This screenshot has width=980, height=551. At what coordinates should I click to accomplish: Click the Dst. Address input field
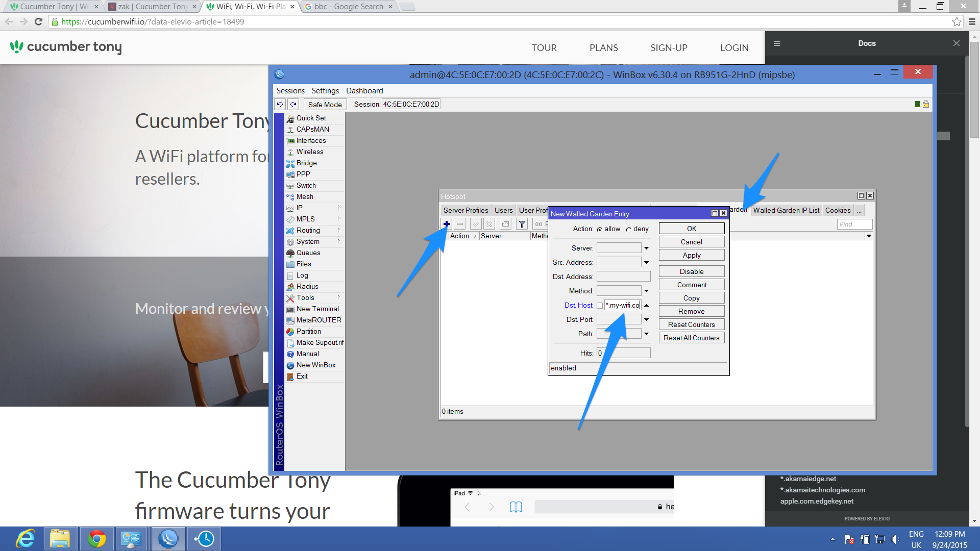coord(623,277)
